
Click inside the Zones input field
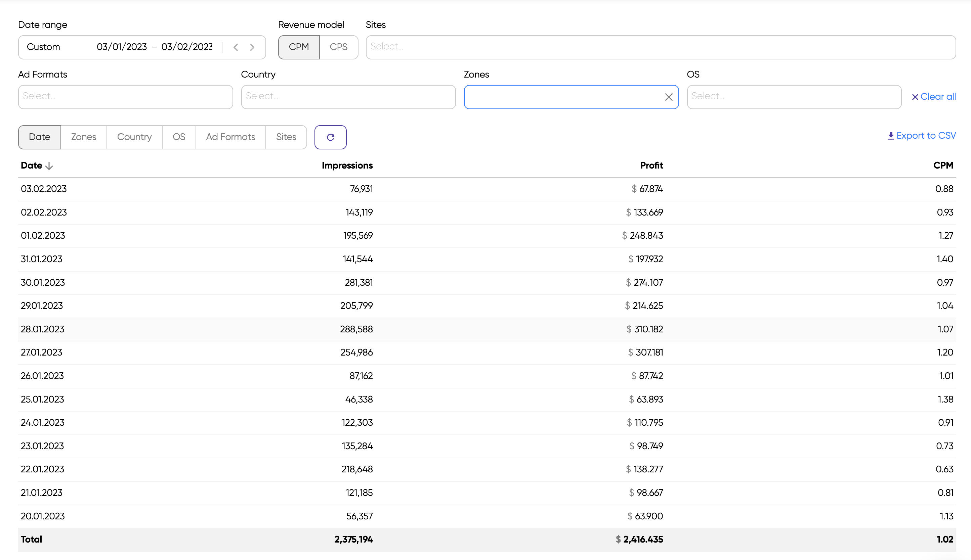pos(562,97)
